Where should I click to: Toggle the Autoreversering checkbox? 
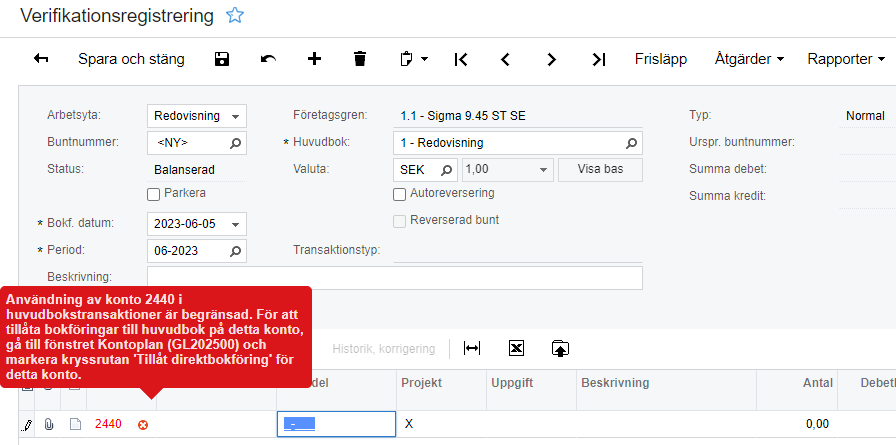(400, 193)
